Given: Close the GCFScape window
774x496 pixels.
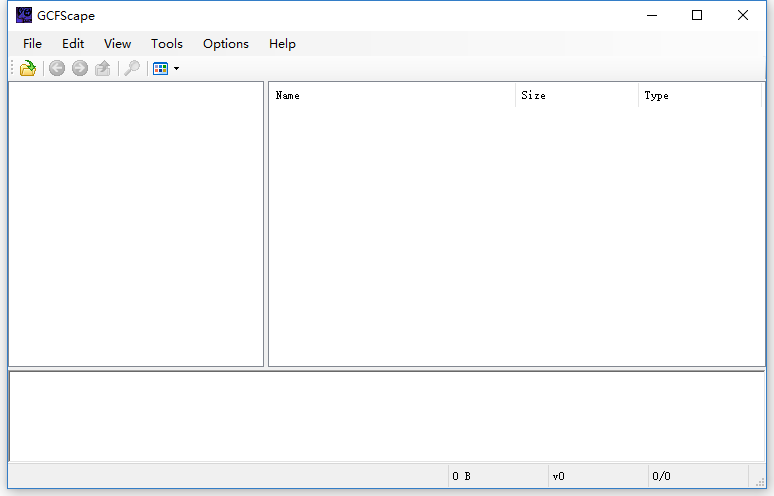Looking at the screenshot, I should (x=742, y=15).
